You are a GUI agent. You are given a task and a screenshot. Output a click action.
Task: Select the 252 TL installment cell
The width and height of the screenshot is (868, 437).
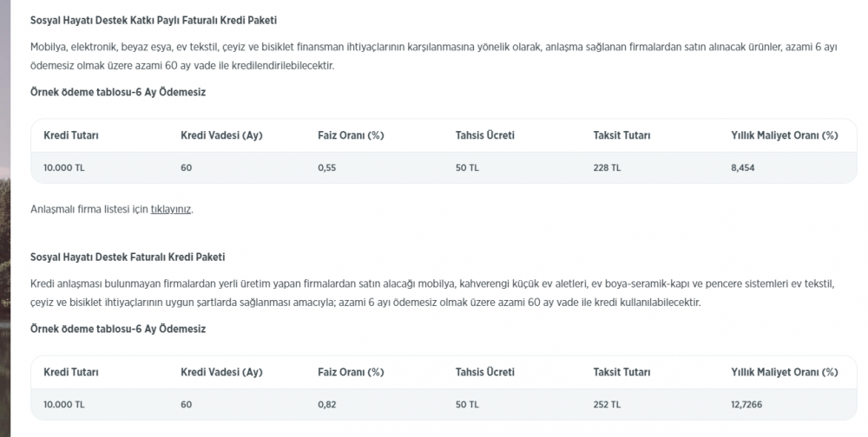607,404
